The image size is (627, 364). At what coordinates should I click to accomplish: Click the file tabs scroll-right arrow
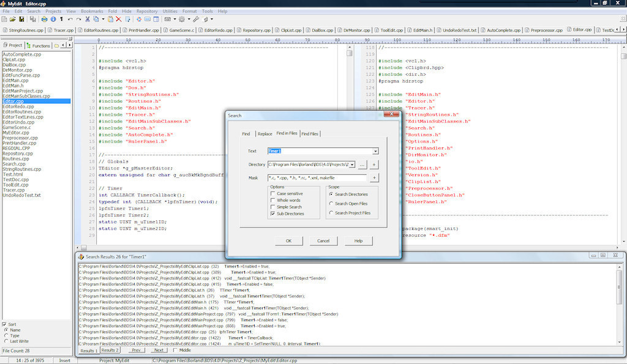coord(623,29)
